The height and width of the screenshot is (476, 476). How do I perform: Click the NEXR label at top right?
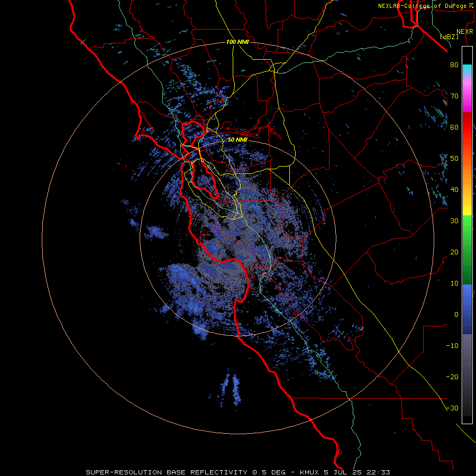tap(465, 32)
